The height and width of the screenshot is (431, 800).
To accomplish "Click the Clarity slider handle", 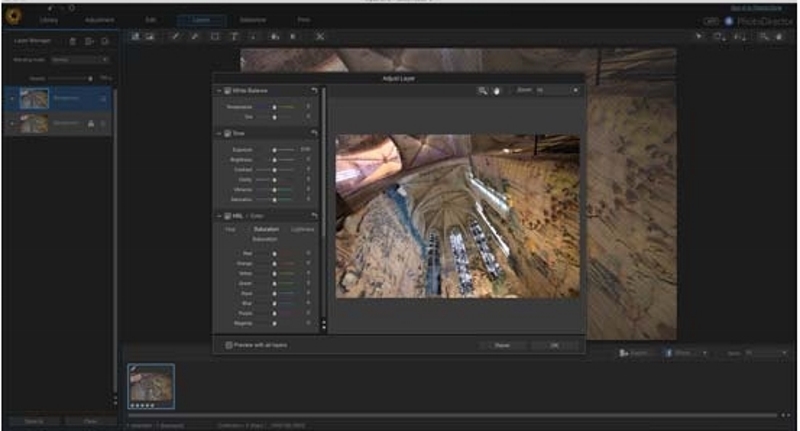I will coord(274,180).
